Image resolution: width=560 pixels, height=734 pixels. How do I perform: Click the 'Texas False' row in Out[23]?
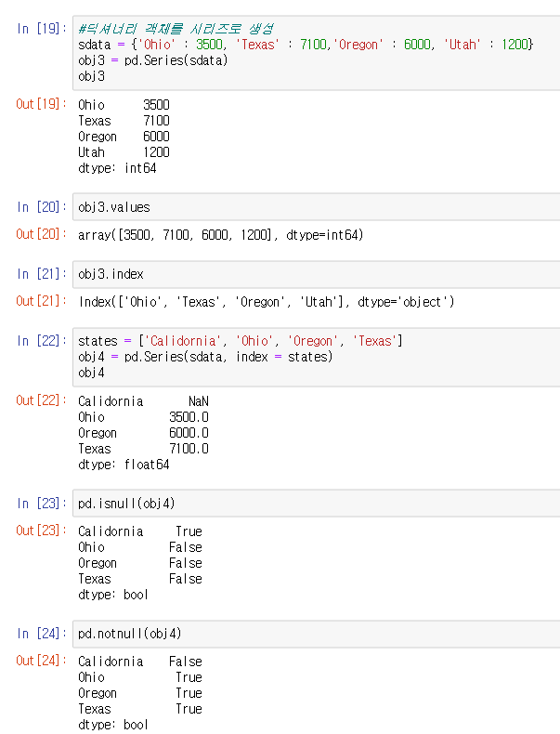coord(140,579)
